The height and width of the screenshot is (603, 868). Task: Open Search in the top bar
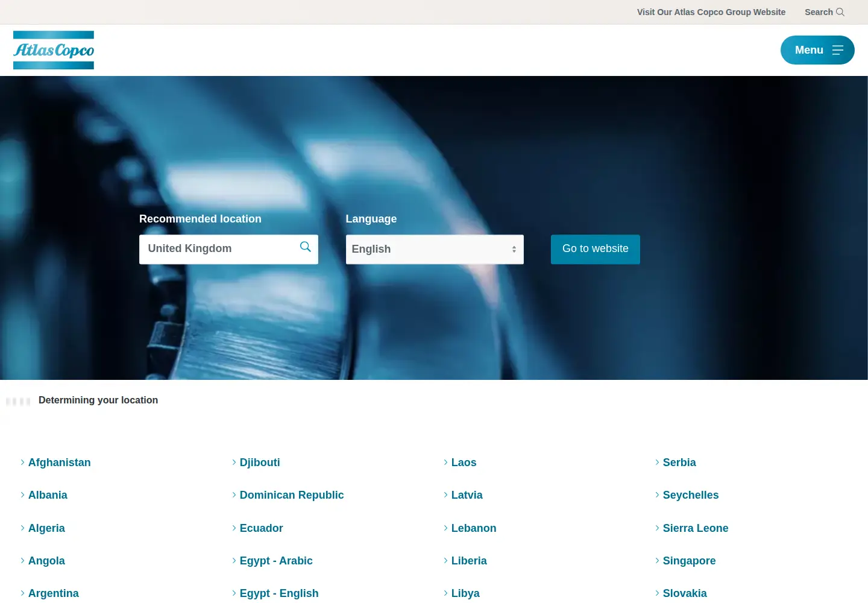824,12
